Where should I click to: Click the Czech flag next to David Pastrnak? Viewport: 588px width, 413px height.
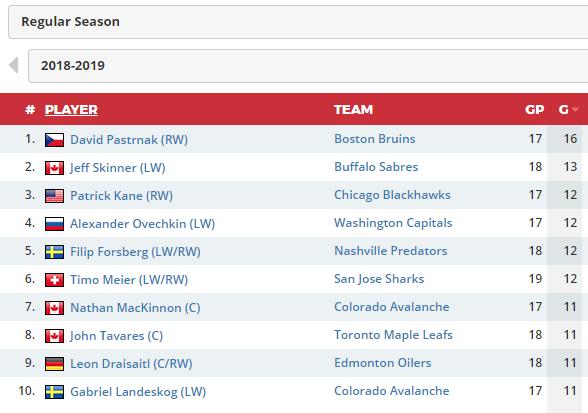(54, 140)
